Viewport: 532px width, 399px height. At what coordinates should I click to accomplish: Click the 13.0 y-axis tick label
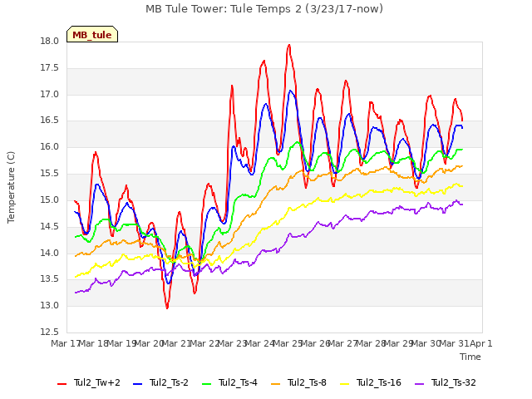[50, 305]
